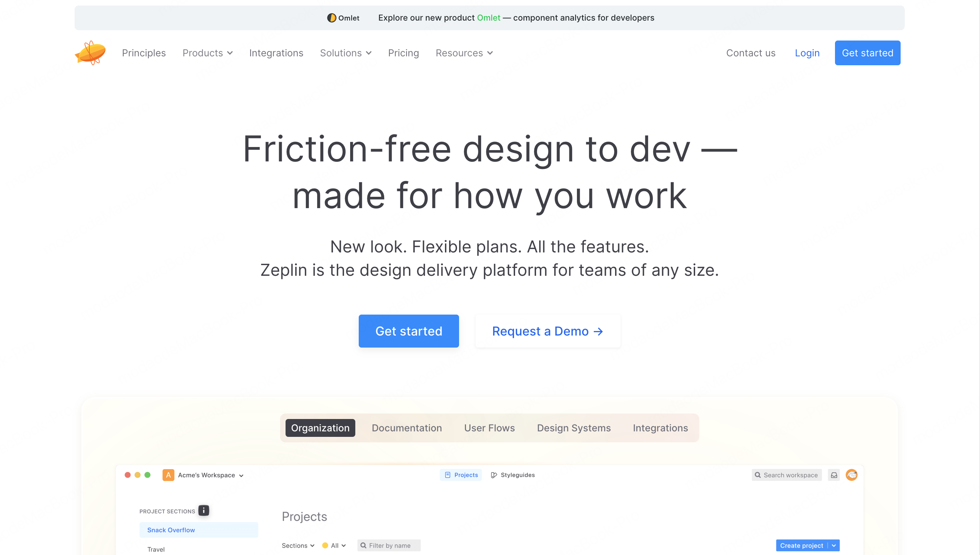Click the Contact us link
980x555 pixels.
pos(750,53)
